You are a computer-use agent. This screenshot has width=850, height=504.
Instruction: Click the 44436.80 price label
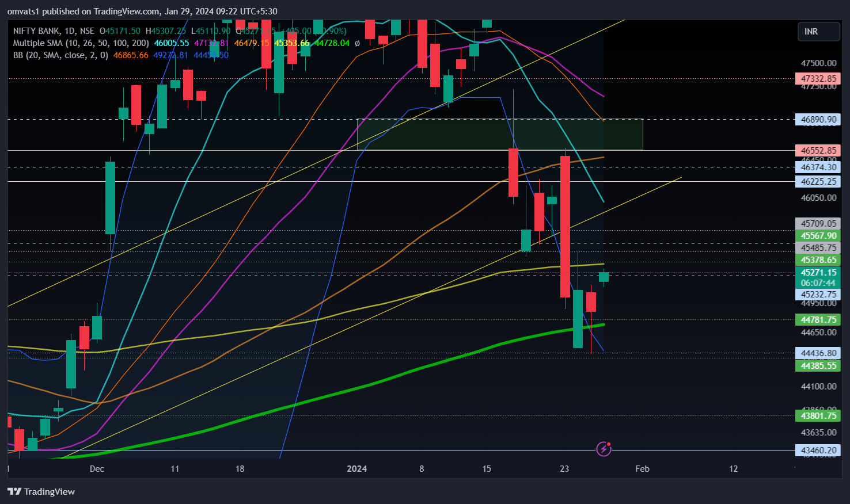(818, 353)
